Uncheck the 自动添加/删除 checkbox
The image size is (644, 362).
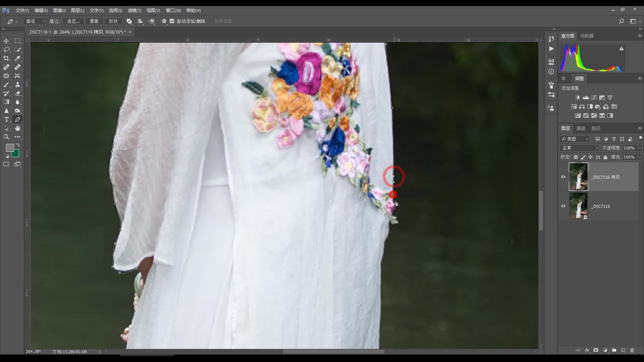click(172, 21)
